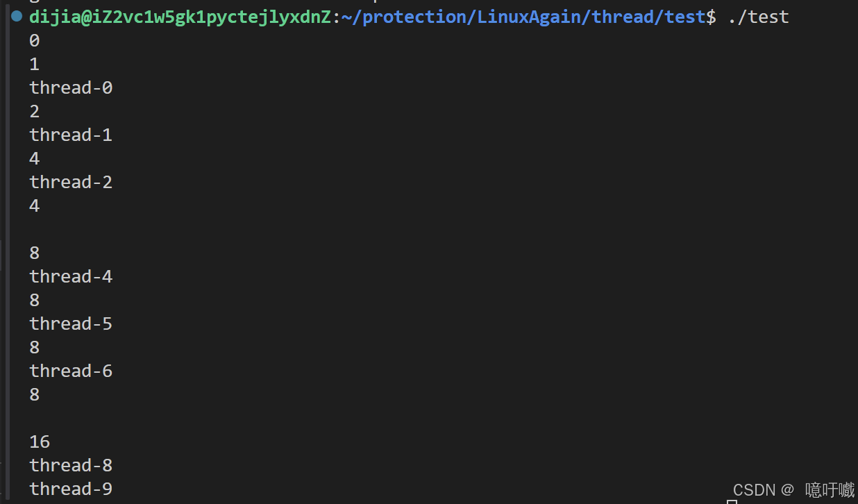Select the output line showing 0
Viewport: 858px width, 504px height.
pos(35,41)
